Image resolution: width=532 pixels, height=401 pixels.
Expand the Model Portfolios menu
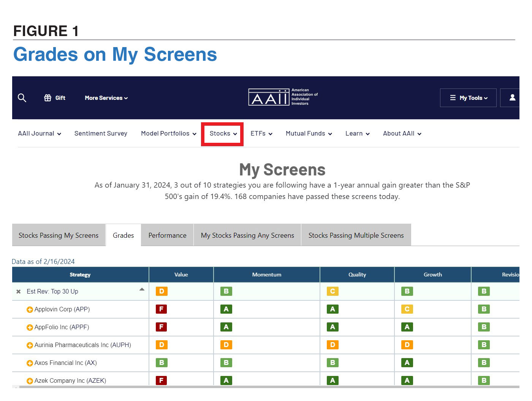coord(169,134)
